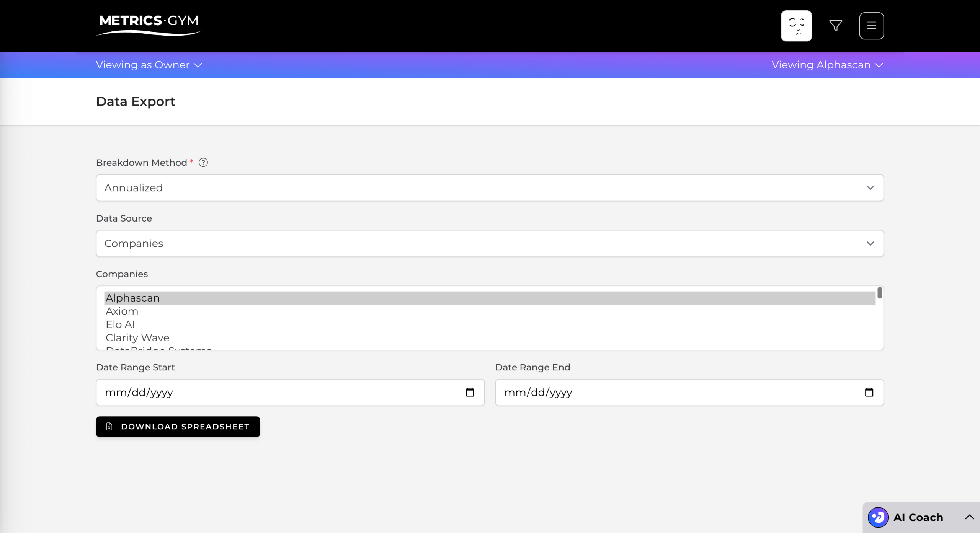
Task: Click the AI Coach round logo icon
Action: [x=878, y=517]
